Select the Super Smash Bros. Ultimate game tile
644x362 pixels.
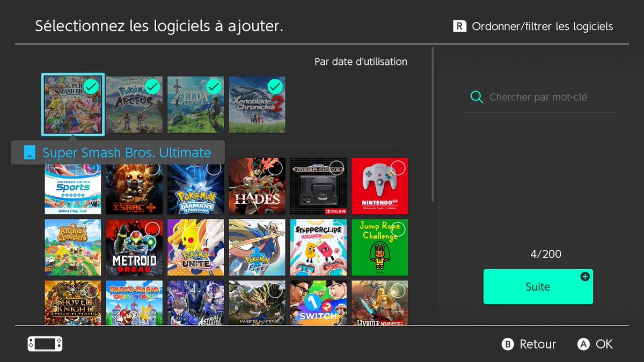click(73, 105)
